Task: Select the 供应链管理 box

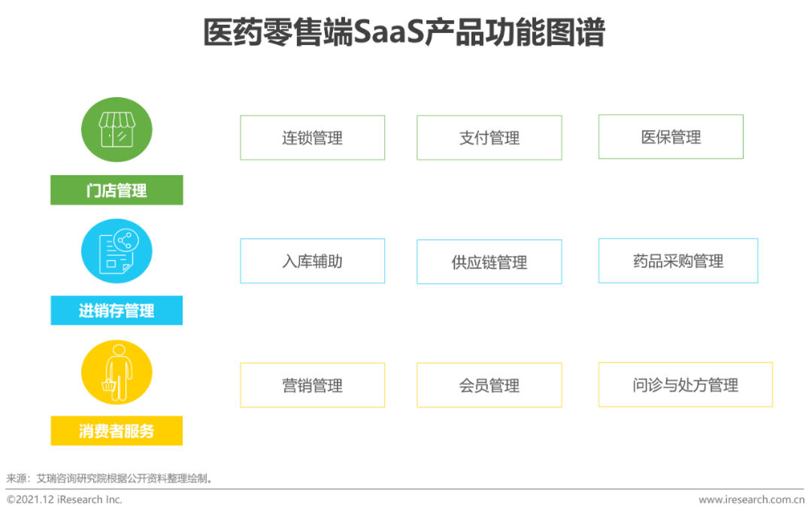Action: (x=489, y=262)
